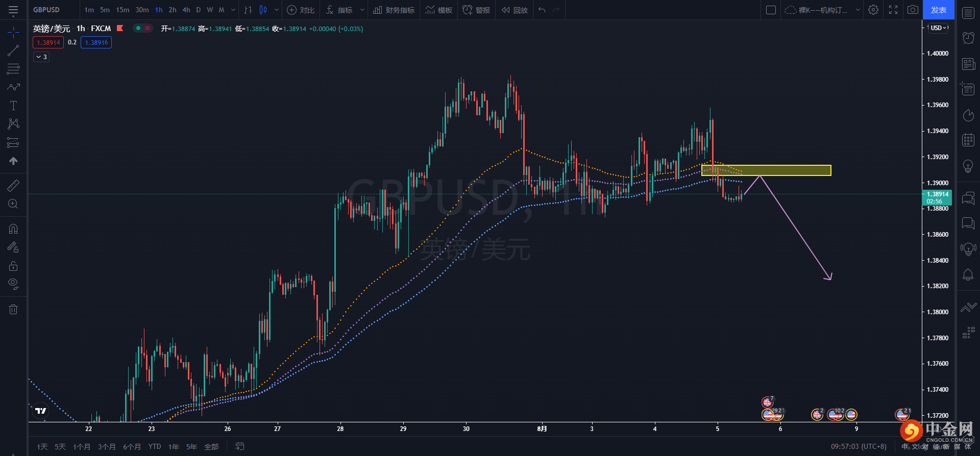This screenshot has height=456, width=980.
Task: Click the red flag symbol marker
Action: [x=120, y=29]
